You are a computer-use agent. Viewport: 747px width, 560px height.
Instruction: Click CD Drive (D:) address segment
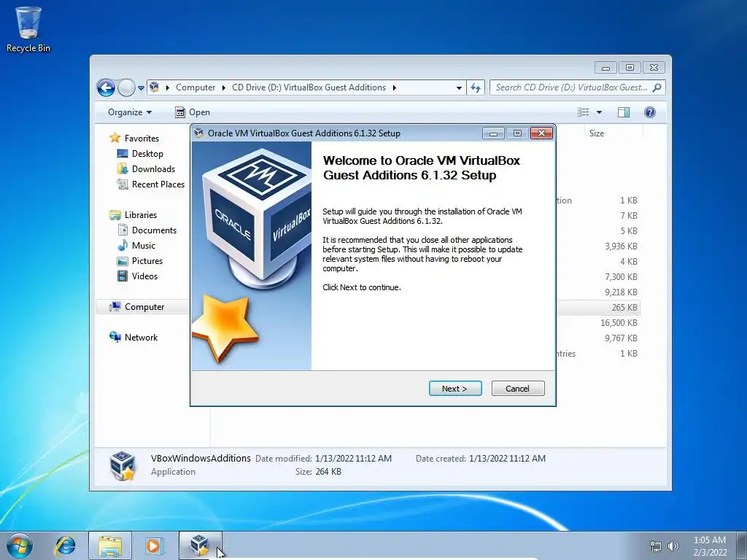[309, 87]
